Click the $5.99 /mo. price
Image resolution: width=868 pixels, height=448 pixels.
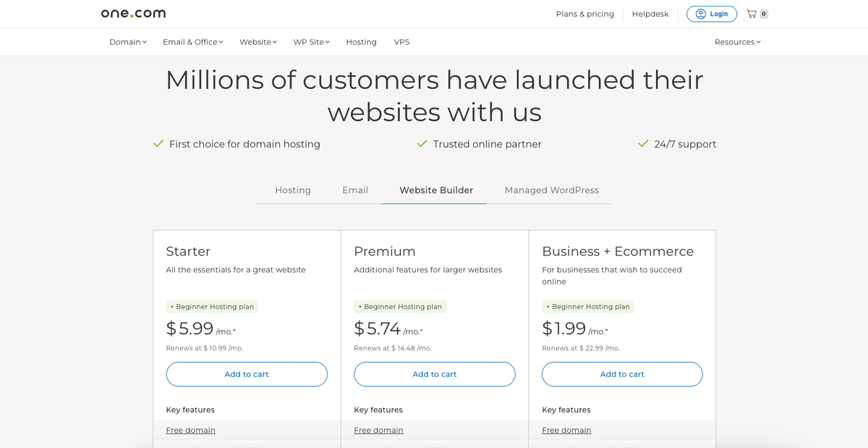201,329
